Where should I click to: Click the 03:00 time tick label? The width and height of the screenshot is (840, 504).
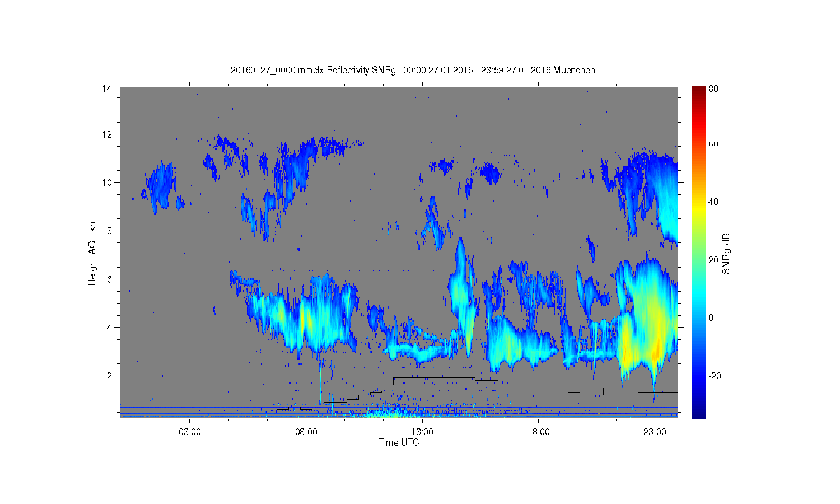(x=189, y=432)
